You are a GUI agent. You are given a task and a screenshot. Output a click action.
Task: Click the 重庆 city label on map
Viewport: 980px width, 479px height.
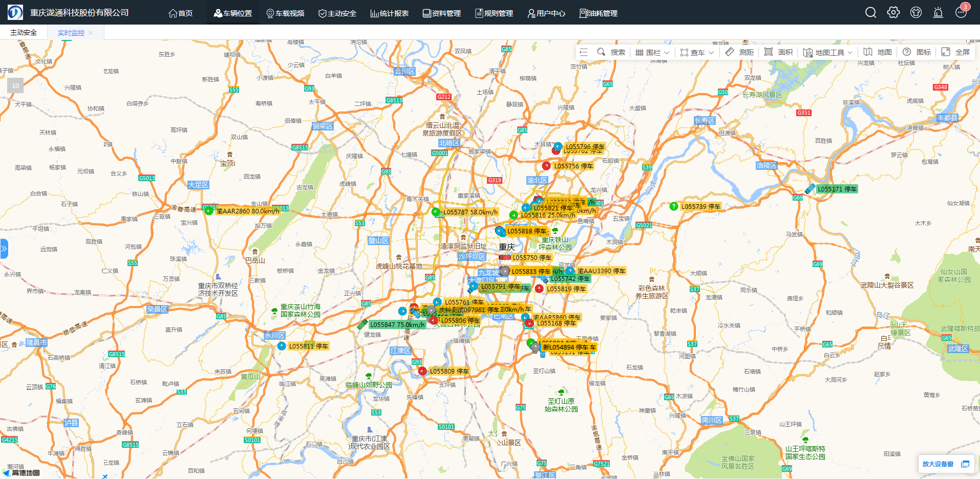pyautogui.click(x=507, y=247)
